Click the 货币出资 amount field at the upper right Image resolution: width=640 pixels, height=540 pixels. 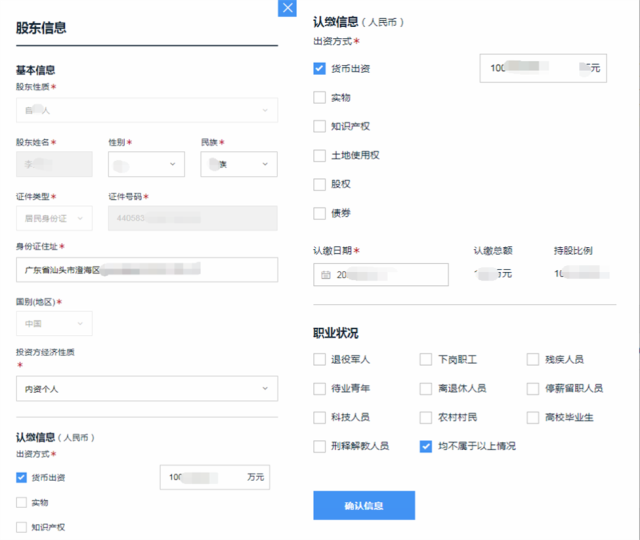point(543,68)
